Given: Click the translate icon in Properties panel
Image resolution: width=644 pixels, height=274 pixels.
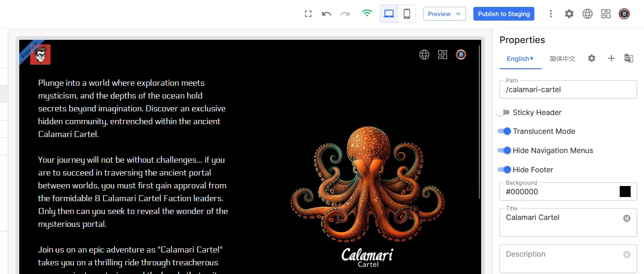Looking at the screenshot, I should point(629,58).
